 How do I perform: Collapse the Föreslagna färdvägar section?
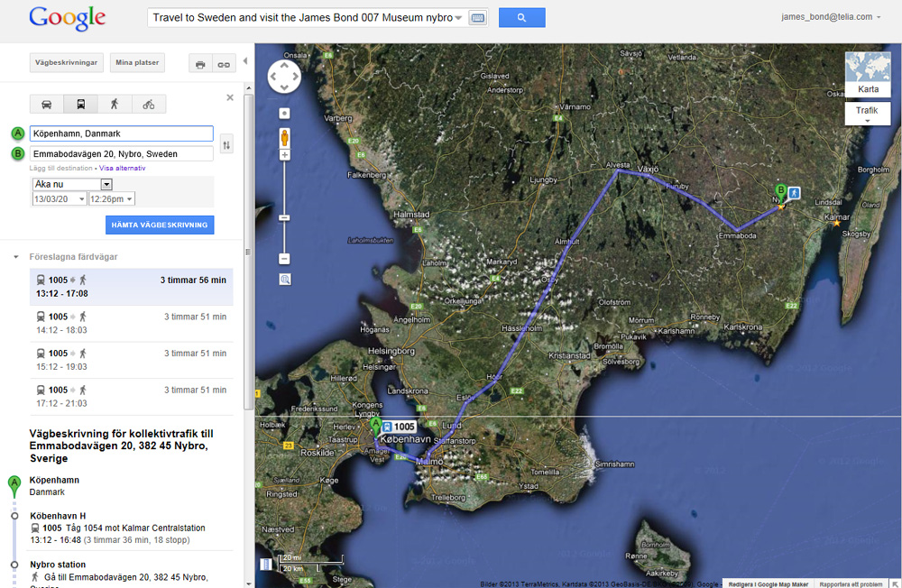click(16, 257)
